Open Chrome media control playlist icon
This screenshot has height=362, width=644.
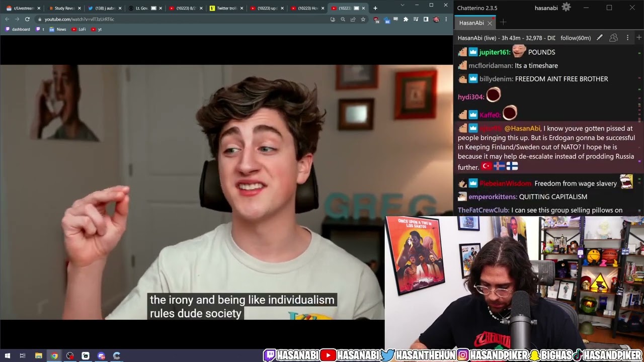(416, 19)
